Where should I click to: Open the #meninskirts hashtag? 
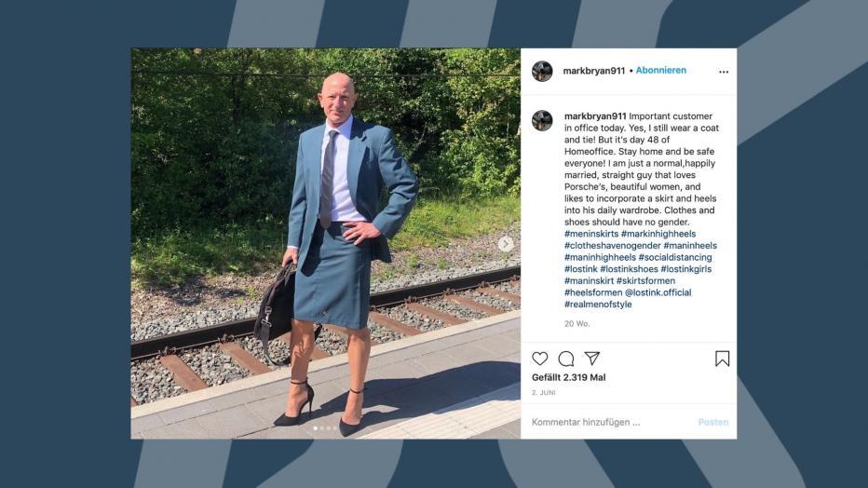[591, 234]
